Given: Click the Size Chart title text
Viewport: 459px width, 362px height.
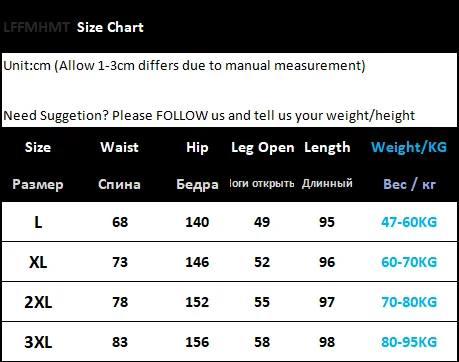Looking at the screenshot, I should pyautogui.click(x=110, y=27).
